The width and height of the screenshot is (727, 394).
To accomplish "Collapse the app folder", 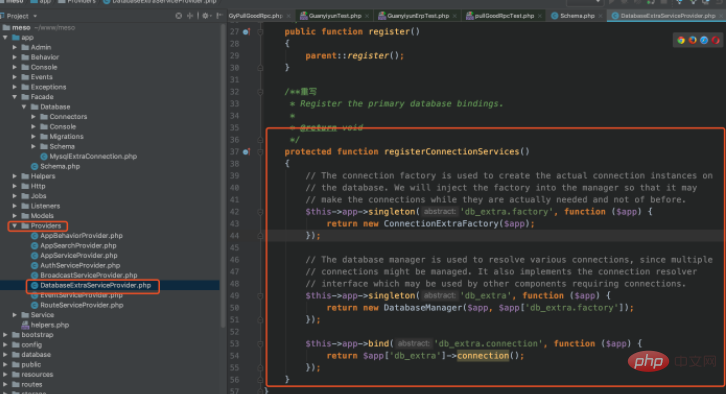I will (x=6, y=38).
